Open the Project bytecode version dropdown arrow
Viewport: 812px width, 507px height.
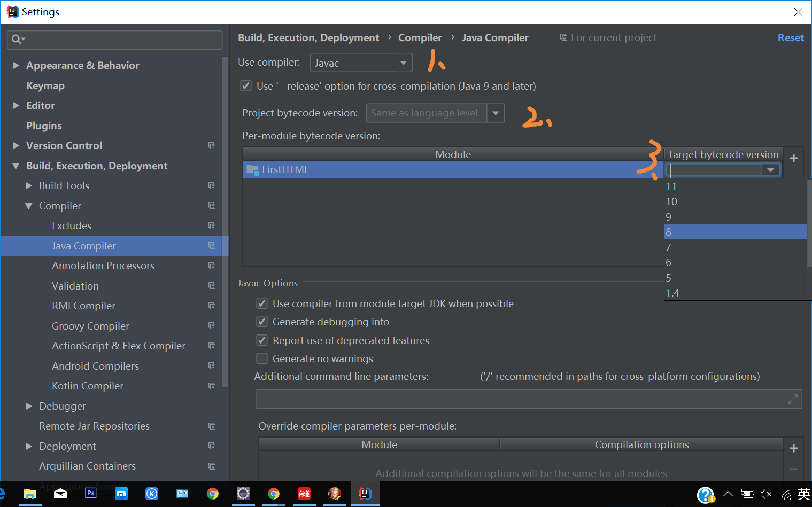[x=496, y=113]
